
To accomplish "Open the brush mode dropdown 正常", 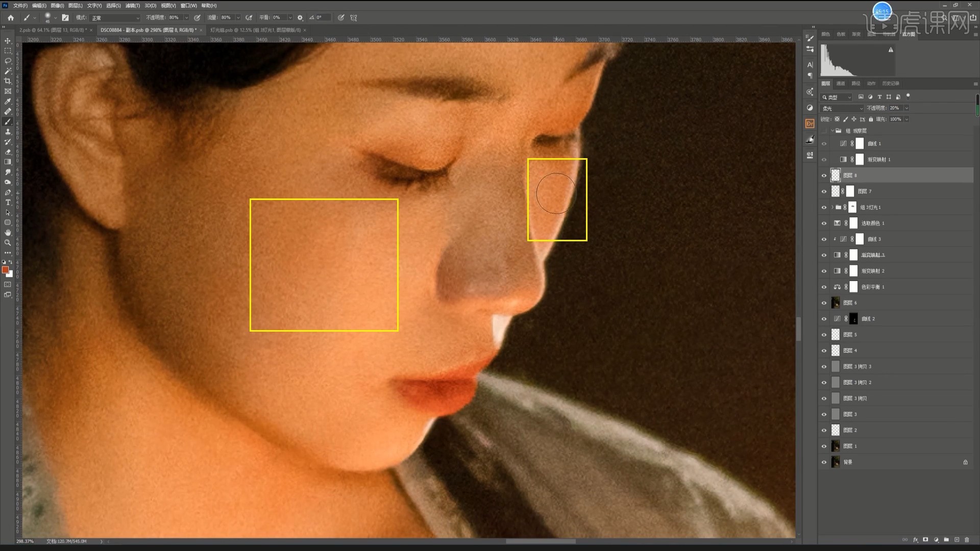I will pyautogui.click(x=115, y=18).
